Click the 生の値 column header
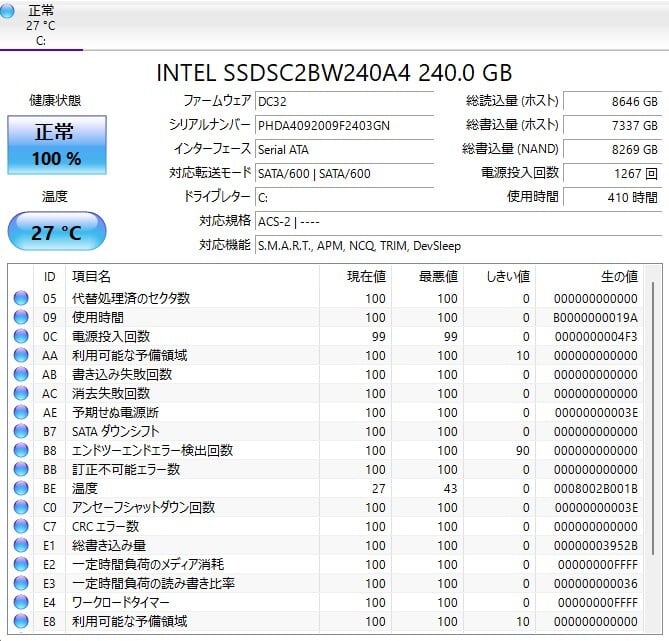This screenshot has width=669, height=641. (x=618, y=276)
